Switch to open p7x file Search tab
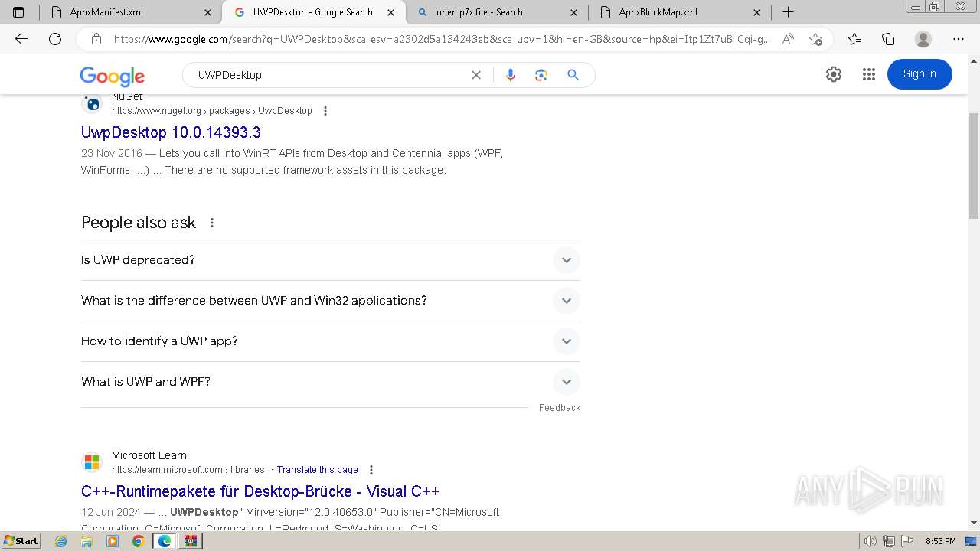Screen dimensions: 980x551 click(x=497, y=12)
